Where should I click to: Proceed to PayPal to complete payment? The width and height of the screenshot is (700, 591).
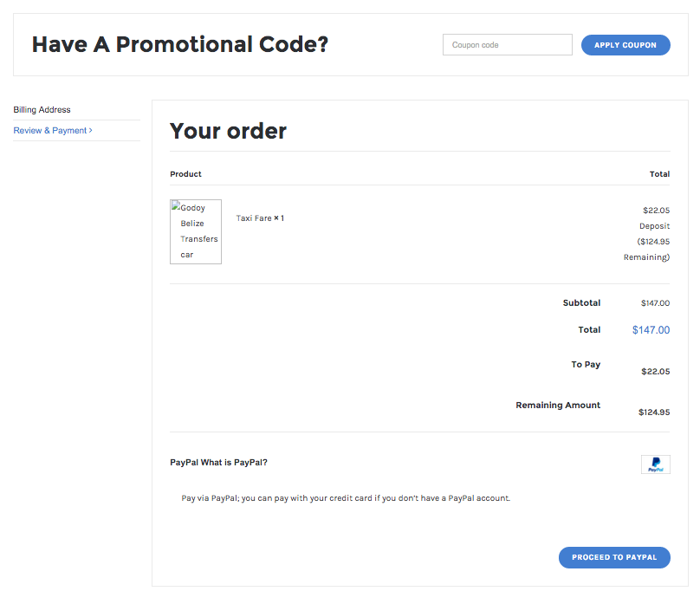(x=614, y=557)
